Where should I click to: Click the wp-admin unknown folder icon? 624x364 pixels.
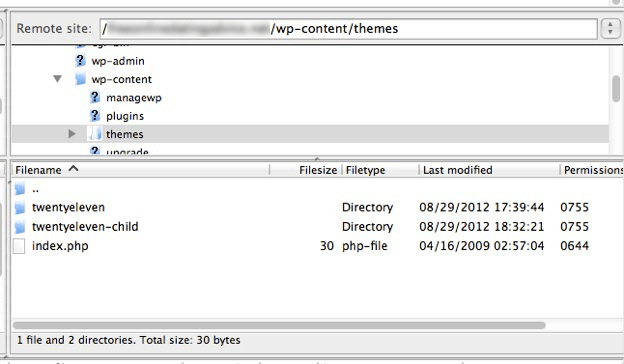click(x=80, y=60)
